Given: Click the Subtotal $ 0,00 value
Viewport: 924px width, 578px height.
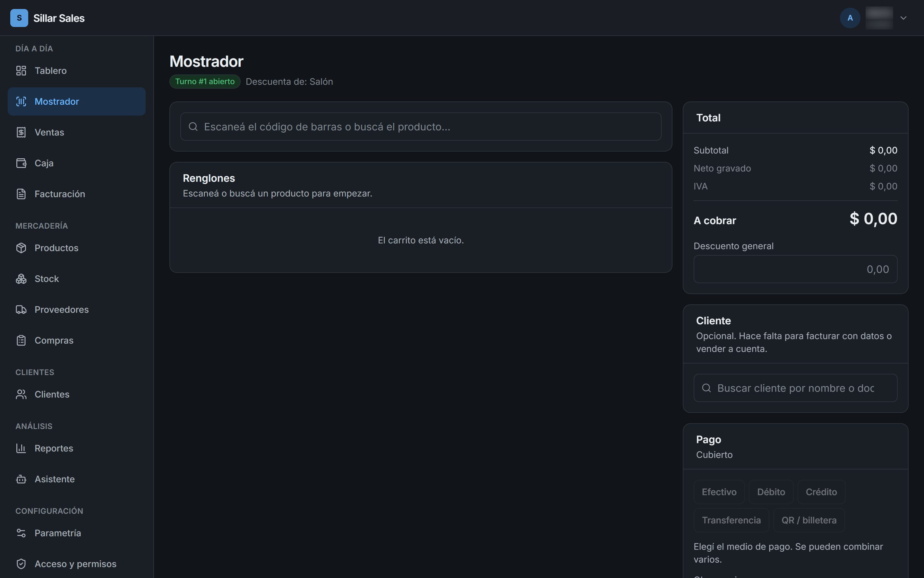Looking at the screenshot, I should point(883,150).
